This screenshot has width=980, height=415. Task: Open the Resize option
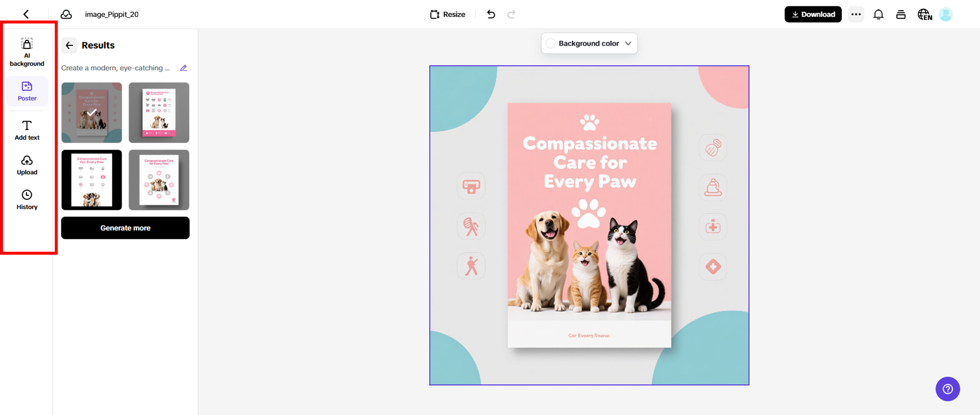[448, 14]
